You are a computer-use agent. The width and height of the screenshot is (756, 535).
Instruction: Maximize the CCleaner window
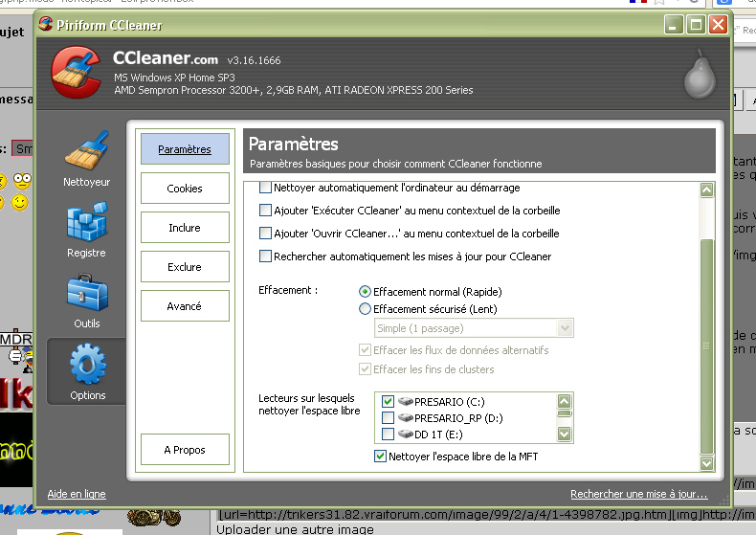pos(696,24)
